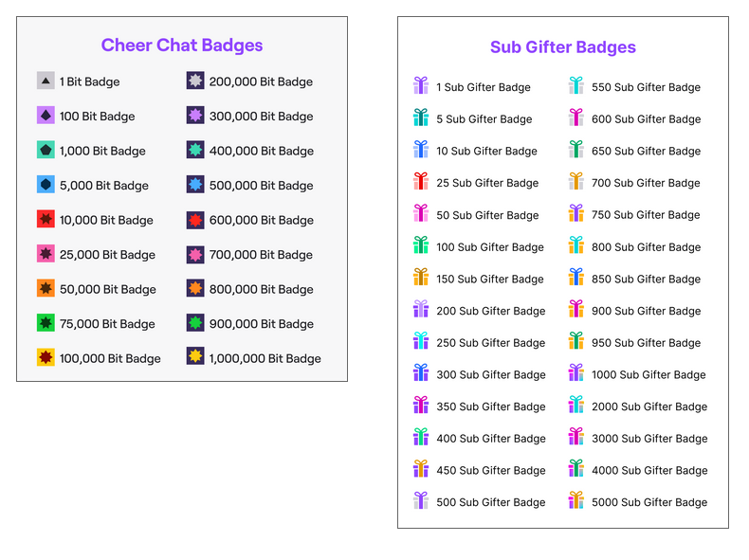Select the 5000 Sub Gifter Badge gift icon
The image size is (749, 560).
pyautogui.click(x=576, y=500)
